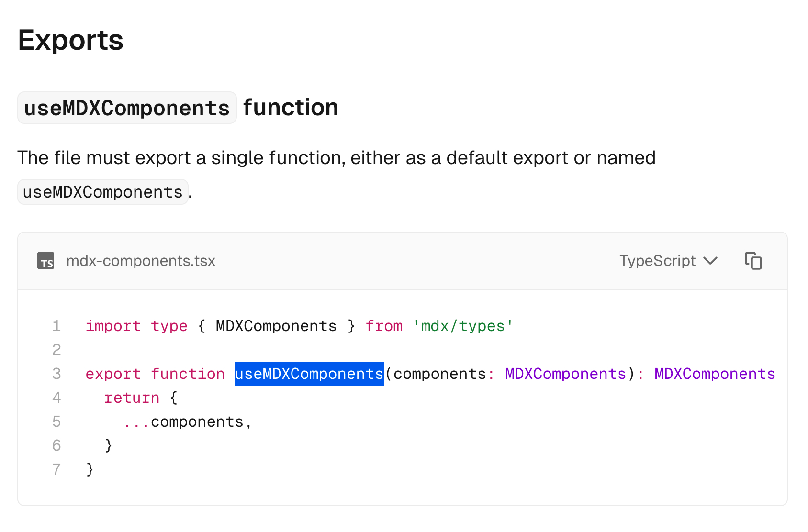
Task: Click the import keyword on line 1
Action: [x=113, y=326]
